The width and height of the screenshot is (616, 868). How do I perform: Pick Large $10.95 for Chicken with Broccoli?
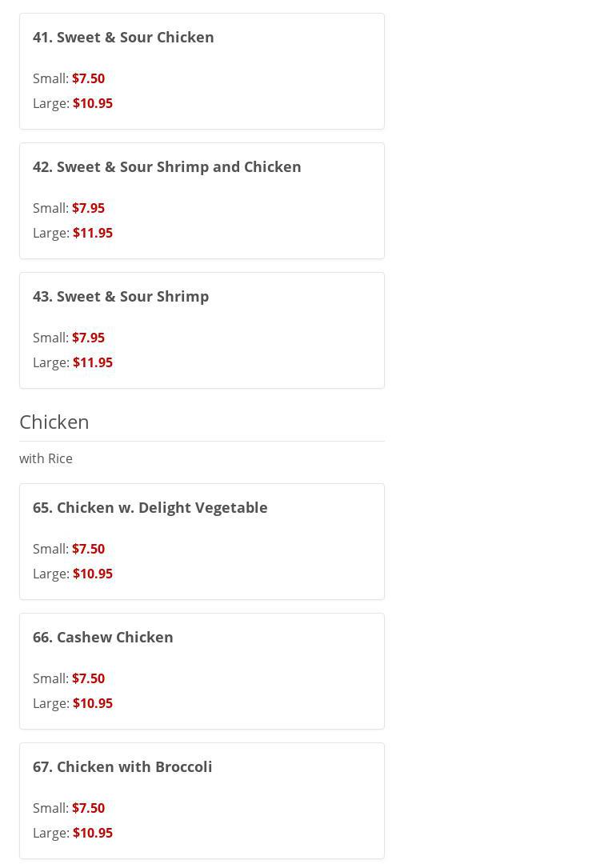coord(73,833)
